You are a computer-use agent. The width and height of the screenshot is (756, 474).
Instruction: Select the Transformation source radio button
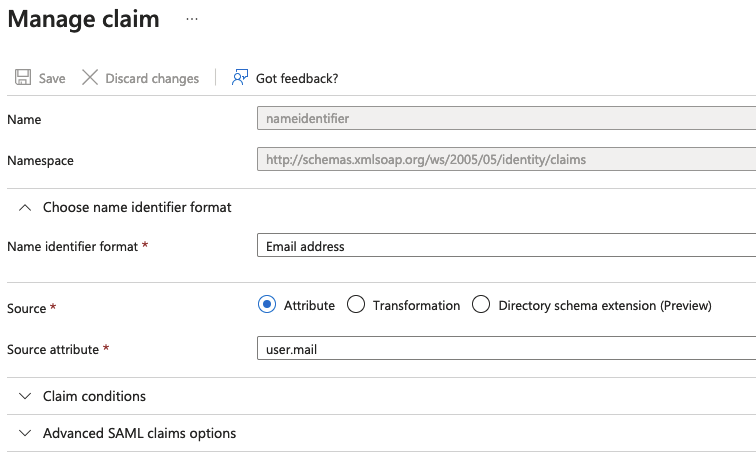356,305
